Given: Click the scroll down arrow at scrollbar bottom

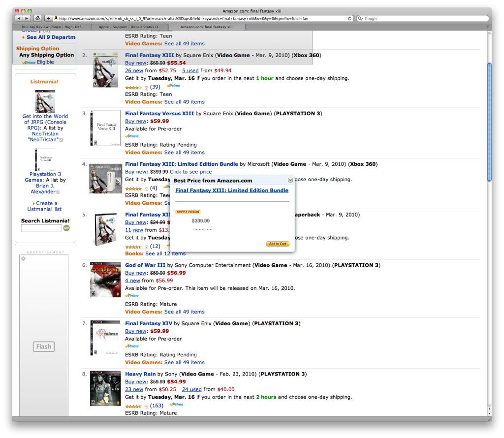Looking at the screenshot, I should click(x=489, y=413).
